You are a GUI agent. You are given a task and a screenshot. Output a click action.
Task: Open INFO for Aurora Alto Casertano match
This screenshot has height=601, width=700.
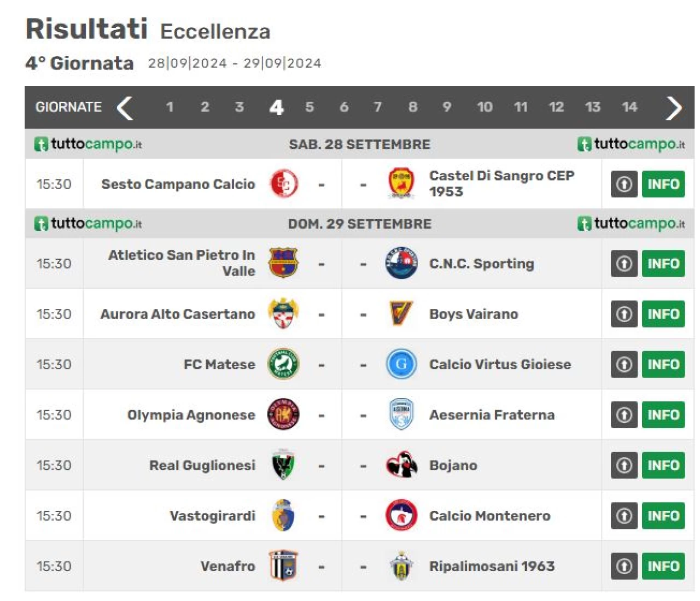point(663,314)
